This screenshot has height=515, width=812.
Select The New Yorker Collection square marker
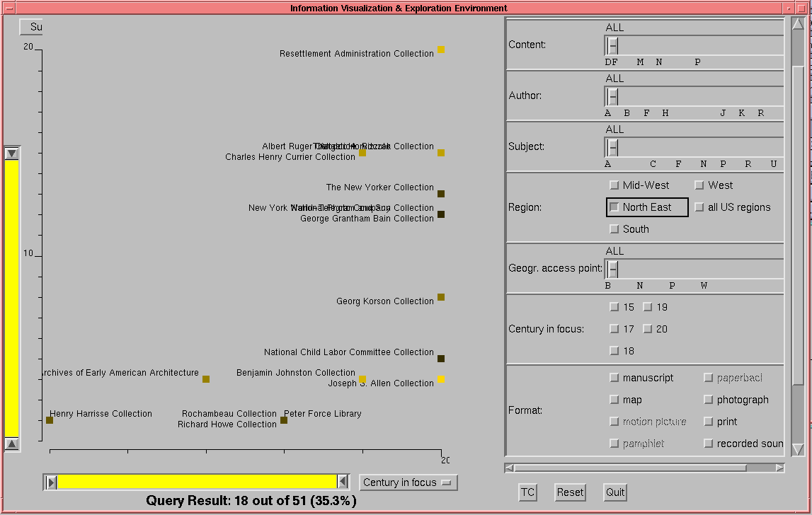click(x=441, y=194)
